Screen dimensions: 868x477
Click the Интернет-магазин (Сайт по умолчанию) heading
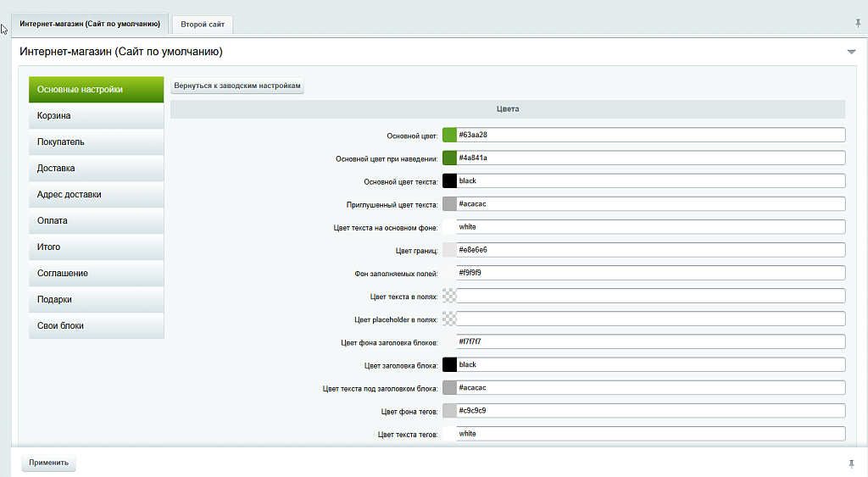tap(121, 52)
